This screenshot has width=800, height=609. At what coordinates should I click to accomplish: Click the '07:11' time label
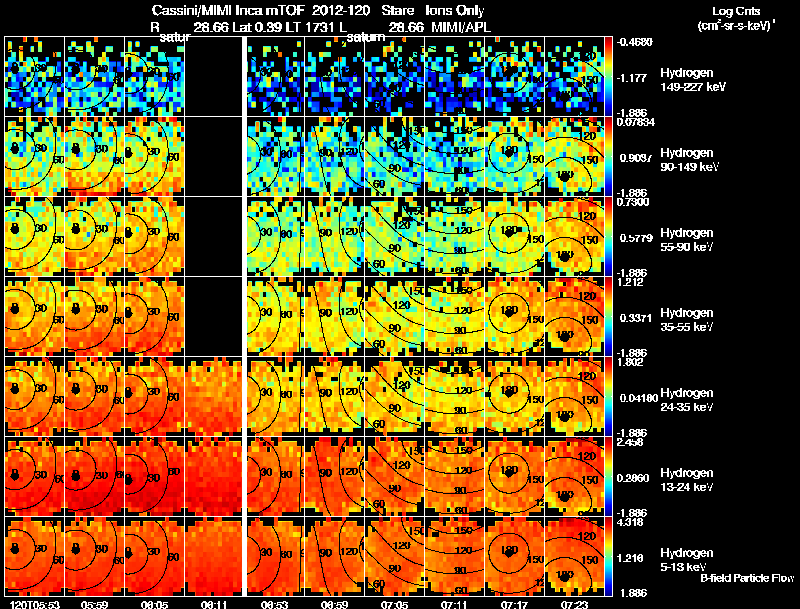454,604
